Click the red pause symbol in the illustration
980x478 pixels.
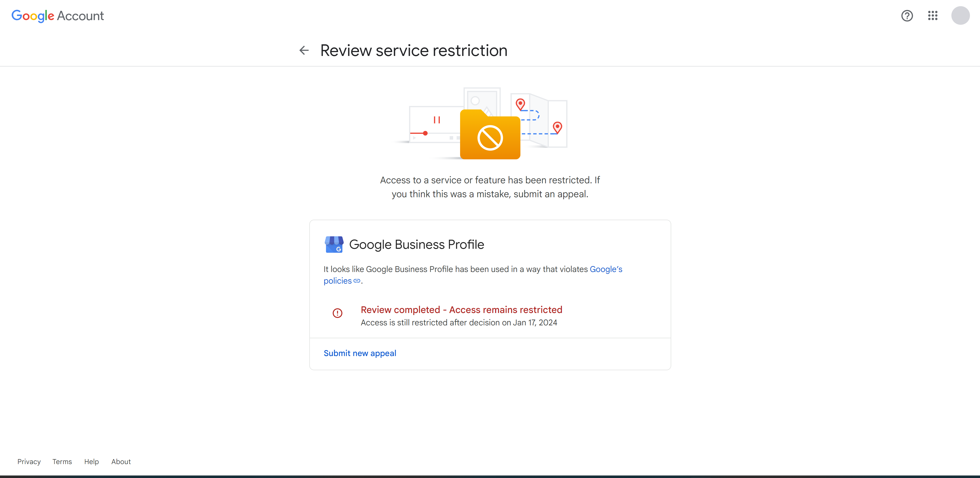point(437,120)
